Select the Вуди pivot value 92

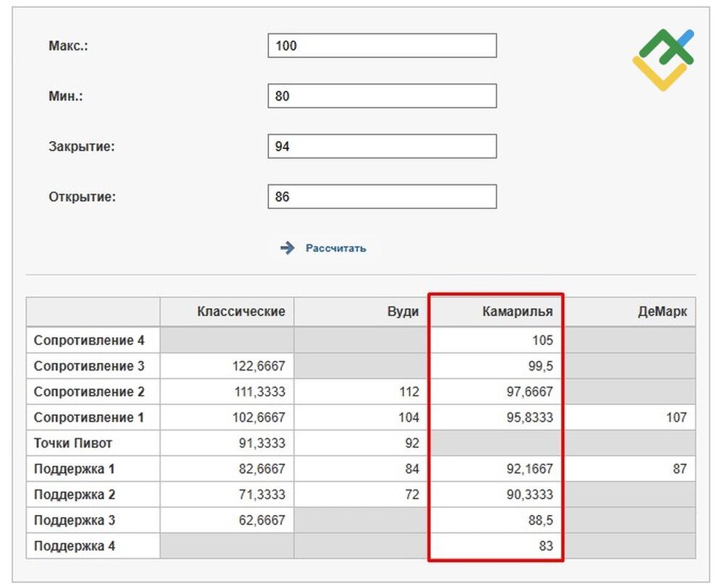point(412,443)
